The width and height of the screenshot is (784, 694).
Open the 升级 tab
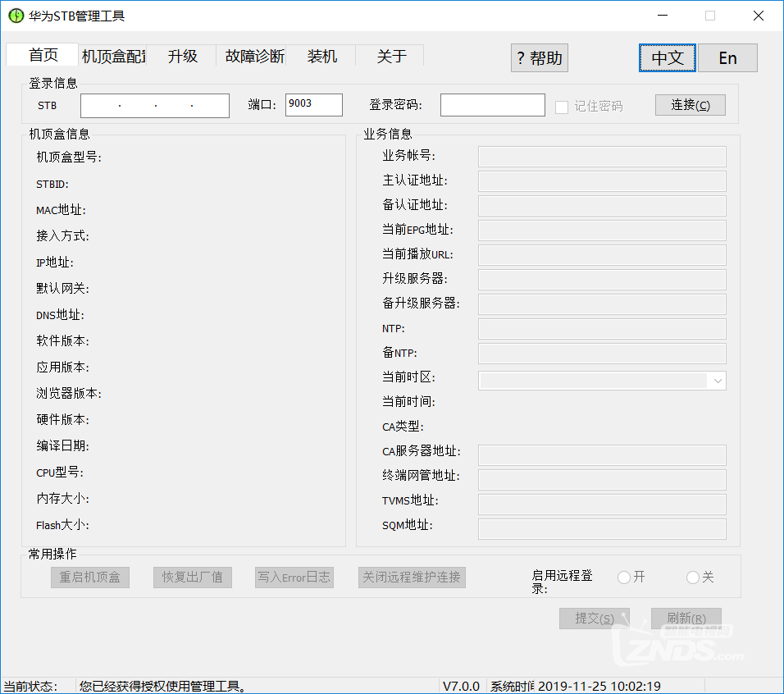183,56
